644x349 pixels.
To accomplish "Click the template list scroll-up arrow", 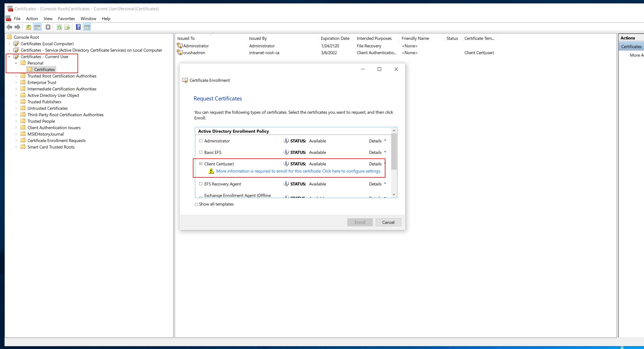I will [394, 131].
